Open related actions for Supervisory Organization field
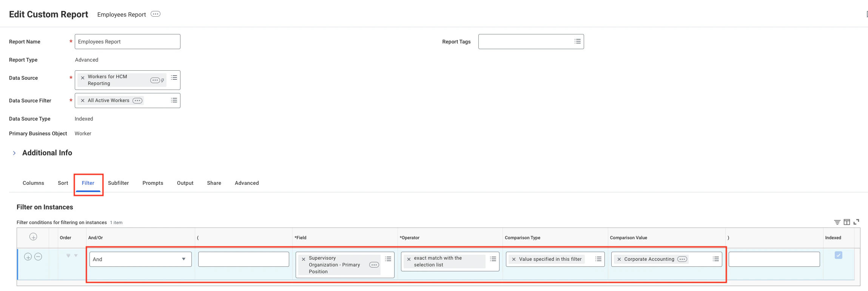The width and height of the screenshot is (868, 291). point(374,265)
